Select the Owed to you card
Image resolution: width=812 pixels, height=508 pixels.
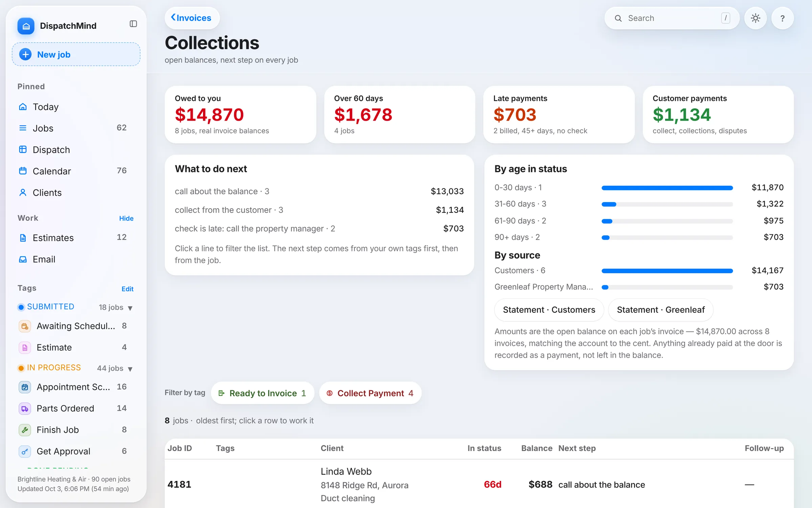pos(240,114)
